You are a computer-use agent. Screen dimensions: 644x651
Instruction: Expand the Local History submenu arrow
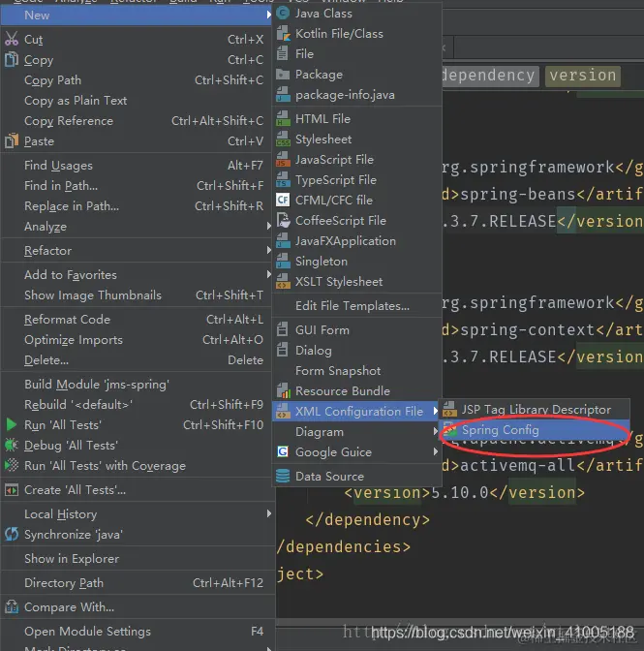[269, 514]
